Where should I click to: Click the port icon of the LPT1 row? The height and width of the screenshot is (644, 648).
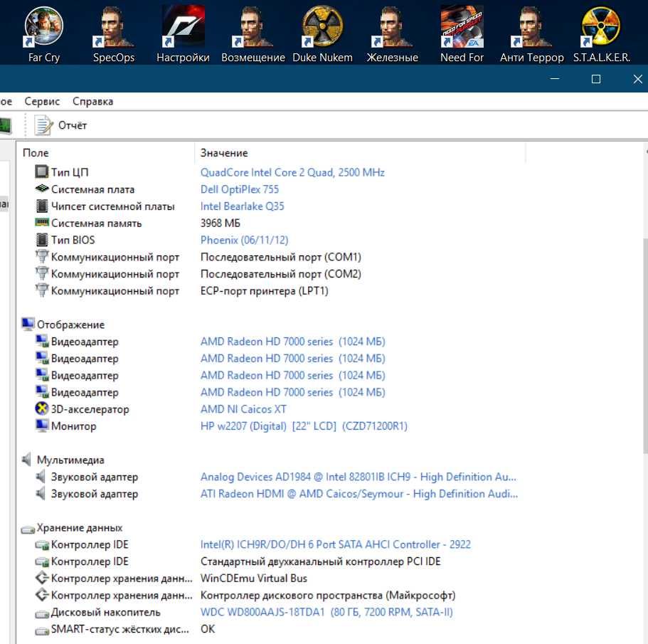click(x=42, y=290)
